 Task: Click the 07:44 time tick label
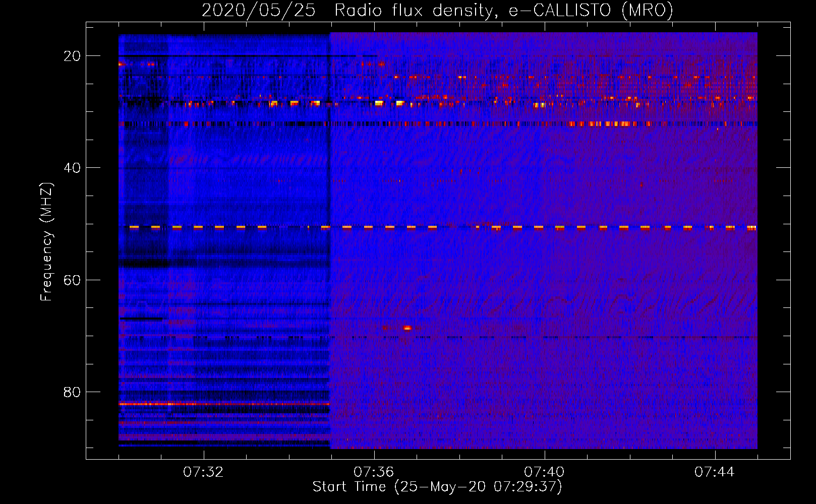point(715,472)
